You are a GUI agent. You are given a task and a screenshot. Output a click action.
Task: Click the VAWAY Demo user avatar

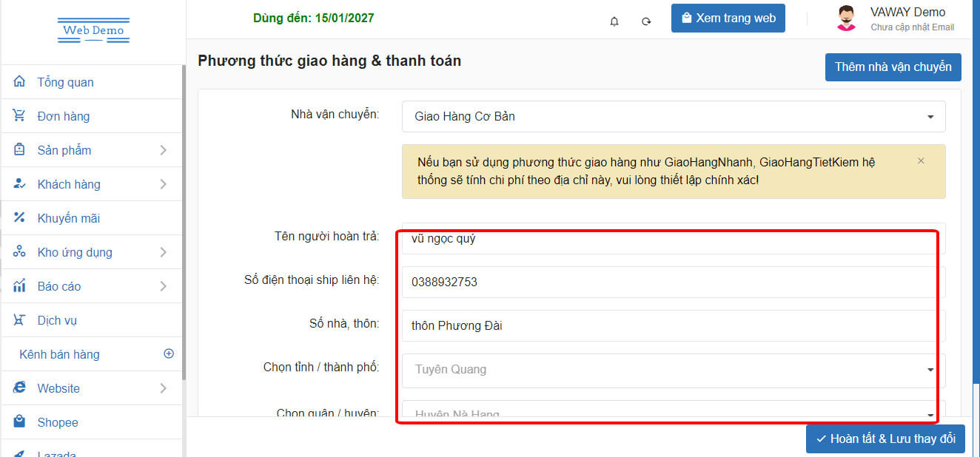click(x=846, y=18)
